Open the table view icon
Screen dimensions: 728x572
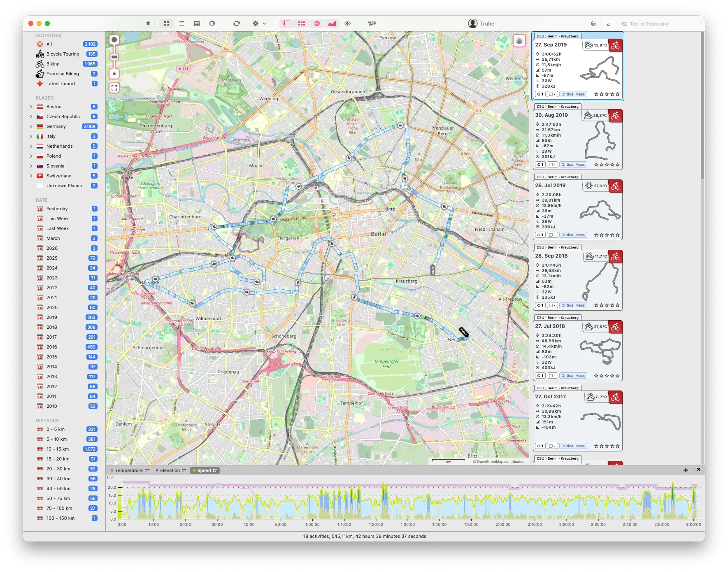pos(197,23)
